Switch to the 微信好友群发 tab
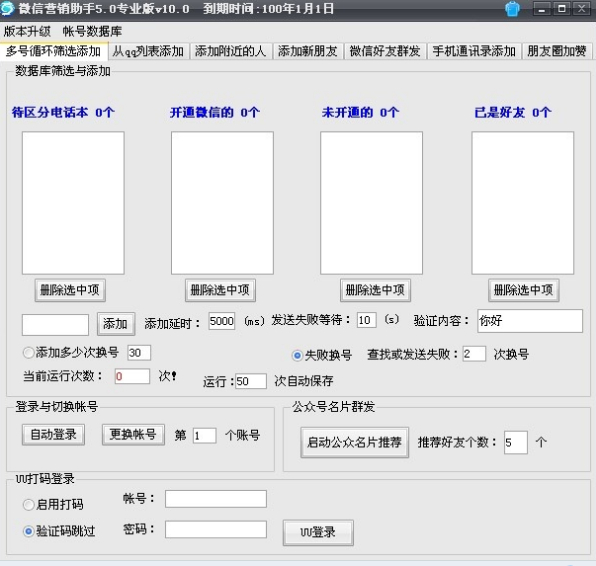596x566 pixels. (x=385, y=51)
